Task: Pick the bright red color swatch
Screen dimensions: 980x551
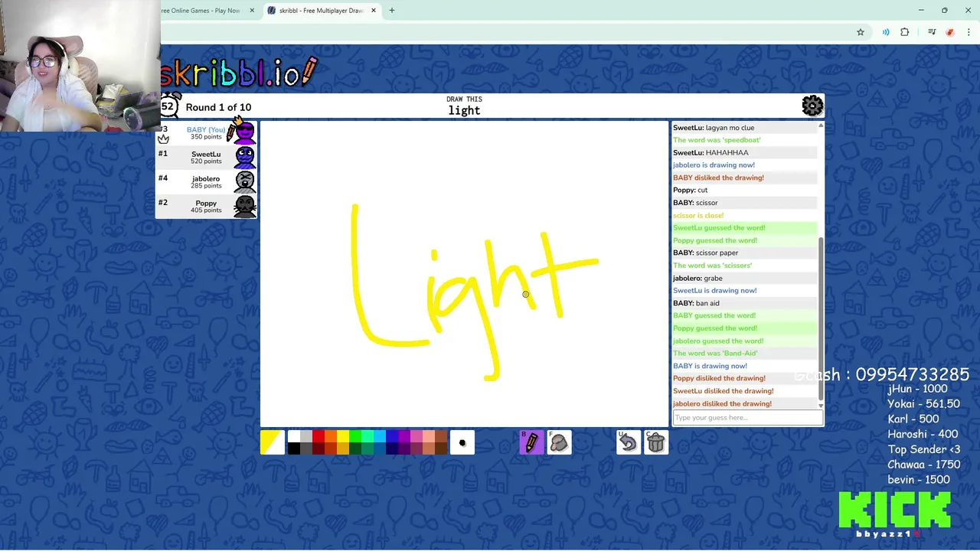Action: [318, 436]
